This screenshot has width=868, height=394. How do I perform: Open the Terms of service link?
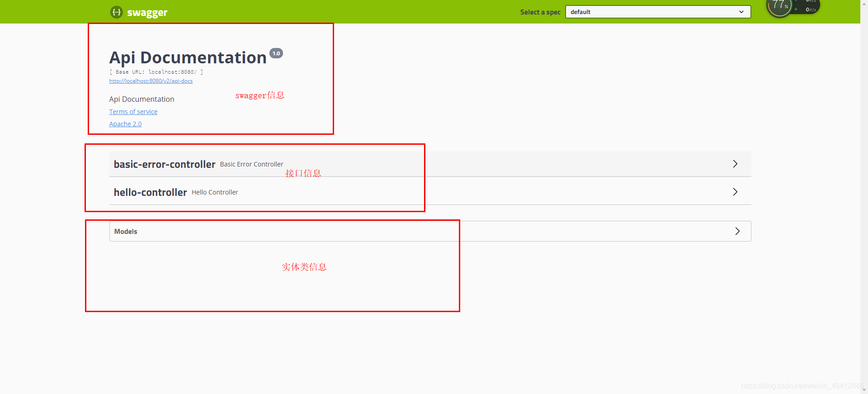(x=133, y=112)
